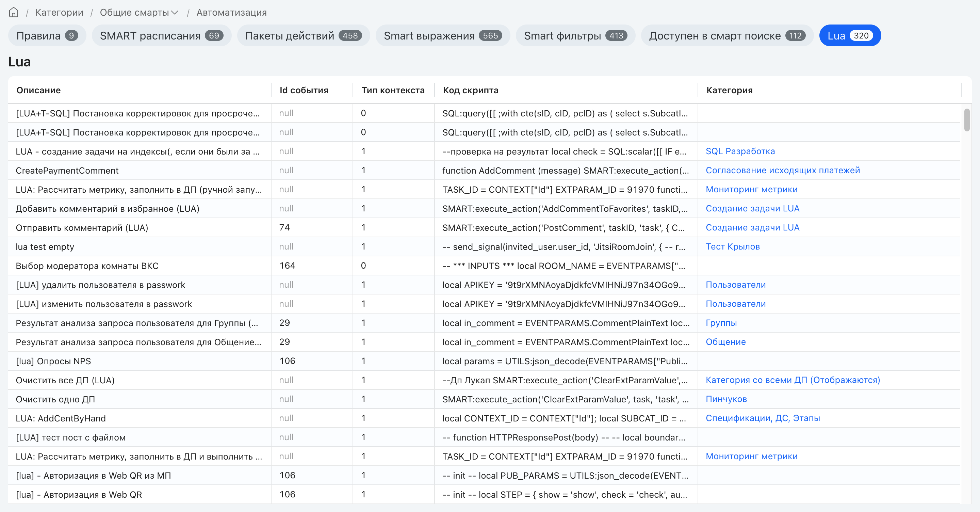This screenshot has height=512, width=980.
Task: Sort by the Категория column header
Action: 729,90
